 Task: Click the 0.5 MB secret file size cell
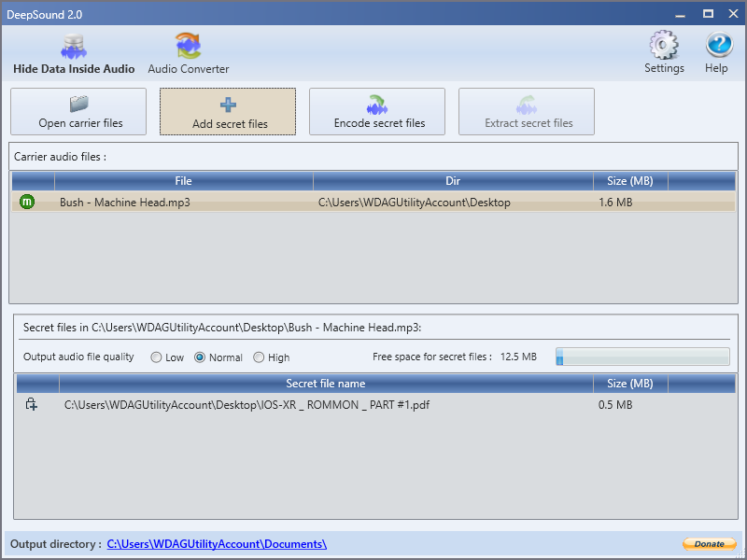[615, 405]
